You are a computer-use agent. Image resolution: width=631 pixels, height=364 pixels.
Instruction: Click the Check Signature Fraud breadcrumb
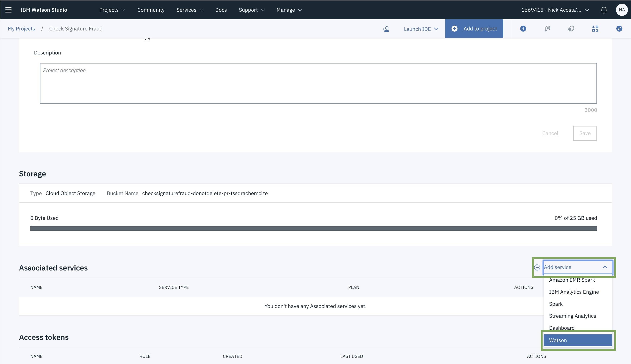pyautogui.click(x=76, y=29)
